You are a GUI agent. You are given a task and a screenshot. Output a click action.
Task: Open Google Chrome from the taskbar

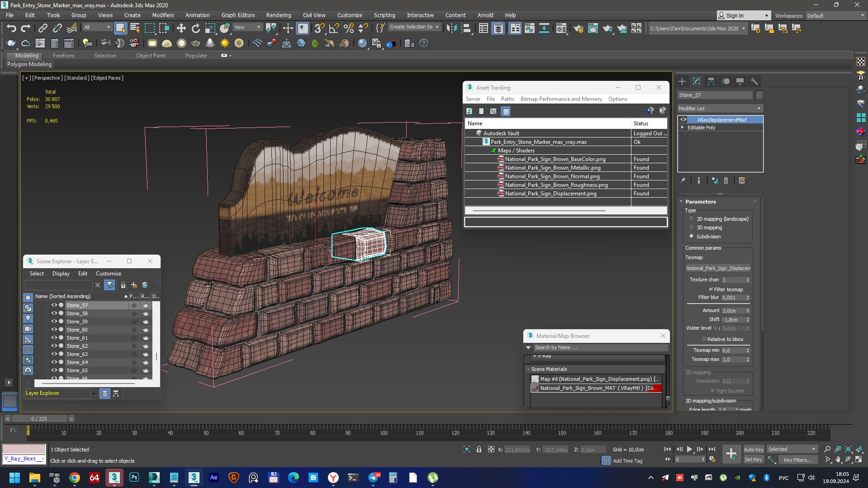75,478
